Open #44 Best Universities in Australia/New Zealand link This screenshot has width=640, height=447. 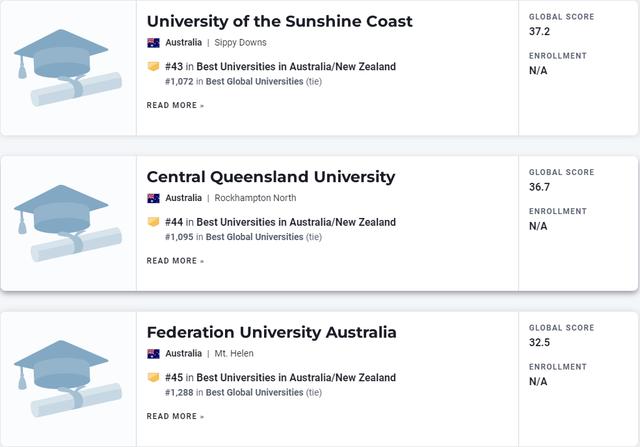[280, 222]
